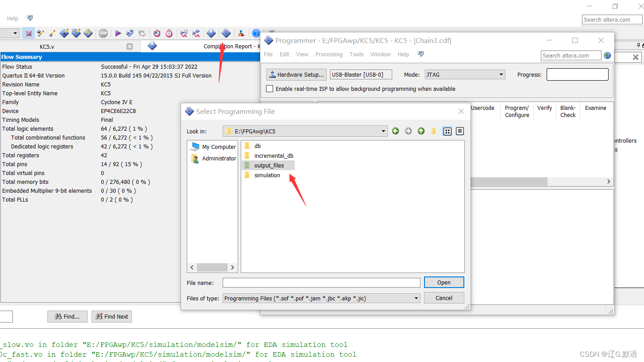
Task: Open Programmer File menu
Action: click(268, 54)
